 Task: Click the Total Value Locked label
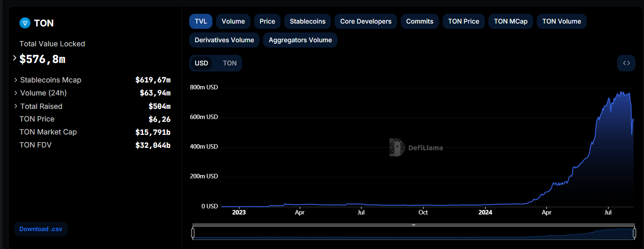(52, 44)
